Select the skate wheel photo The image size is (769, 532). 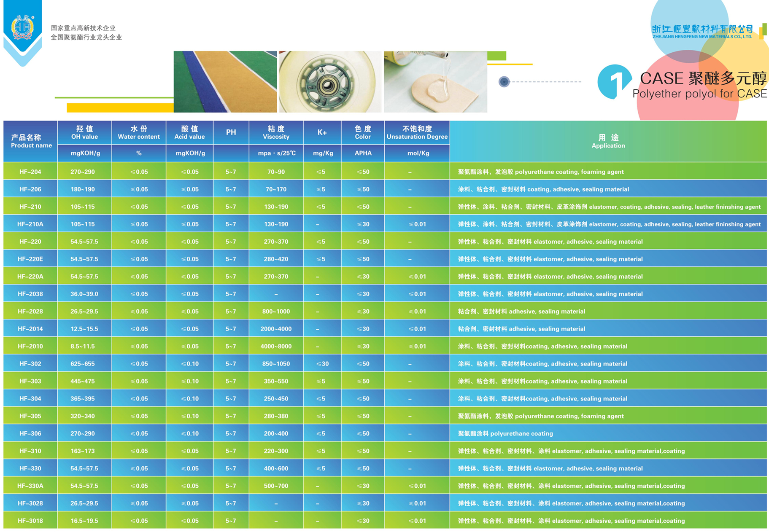[330, 82]
